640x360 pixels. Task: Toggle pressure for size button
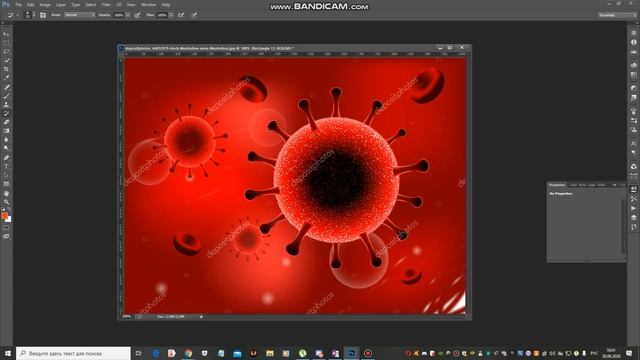194,15
